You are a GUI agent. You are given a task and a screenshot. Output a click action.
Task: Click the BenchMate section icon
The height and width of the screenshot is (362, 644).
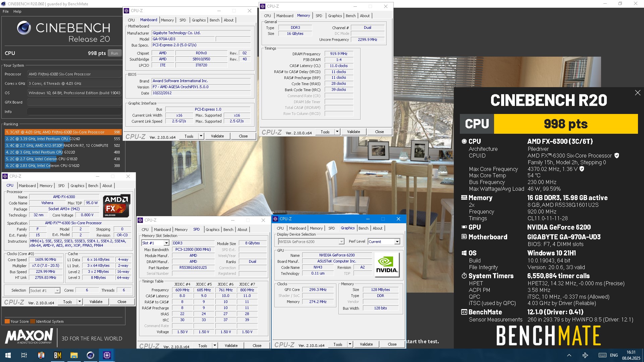coord(464,312)
